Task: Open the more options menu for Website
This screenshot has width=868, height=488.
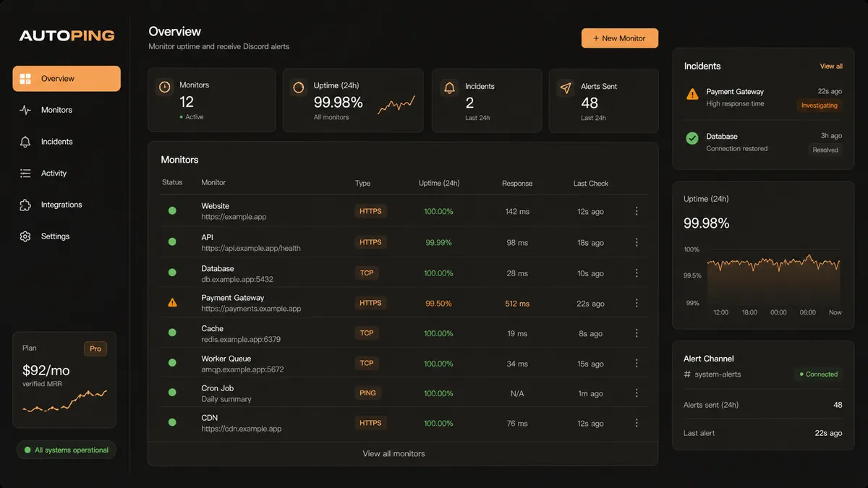Action: click(x=637, y=211)
